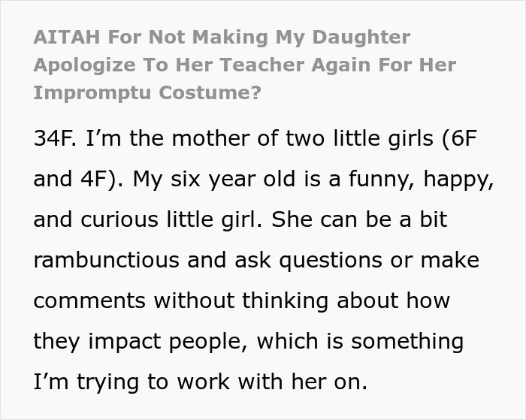This screenshot has height=420, width=526.
Task: Click the "(6F" age marker text
Action: click(460, 138)
